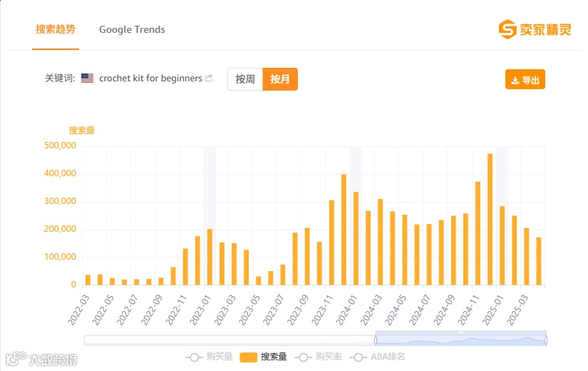
Task: Click crochet kit for beginners keyword link
Action: coord(150,78)
